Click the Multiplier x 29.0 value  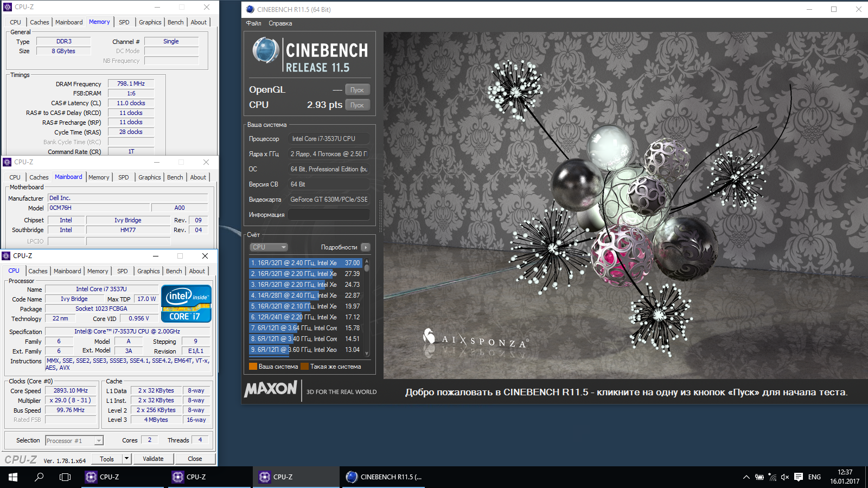point(71,400)
